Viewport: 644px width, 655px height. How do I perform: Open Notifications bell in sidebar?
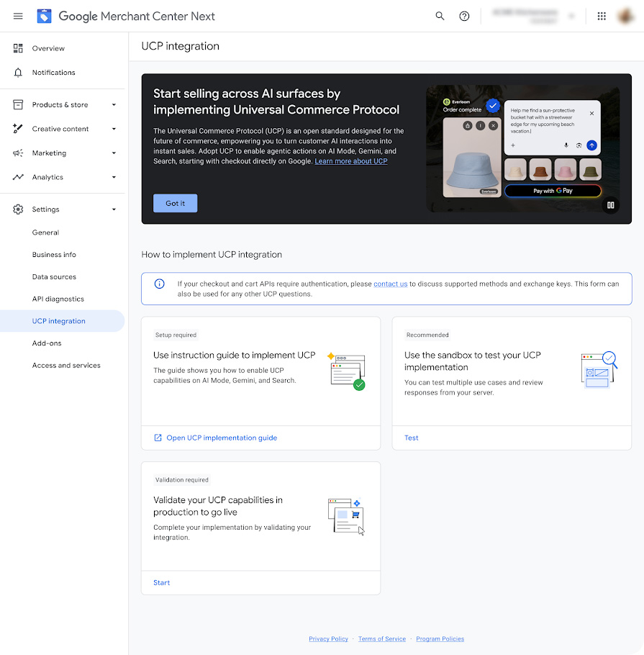click(18, 73)
